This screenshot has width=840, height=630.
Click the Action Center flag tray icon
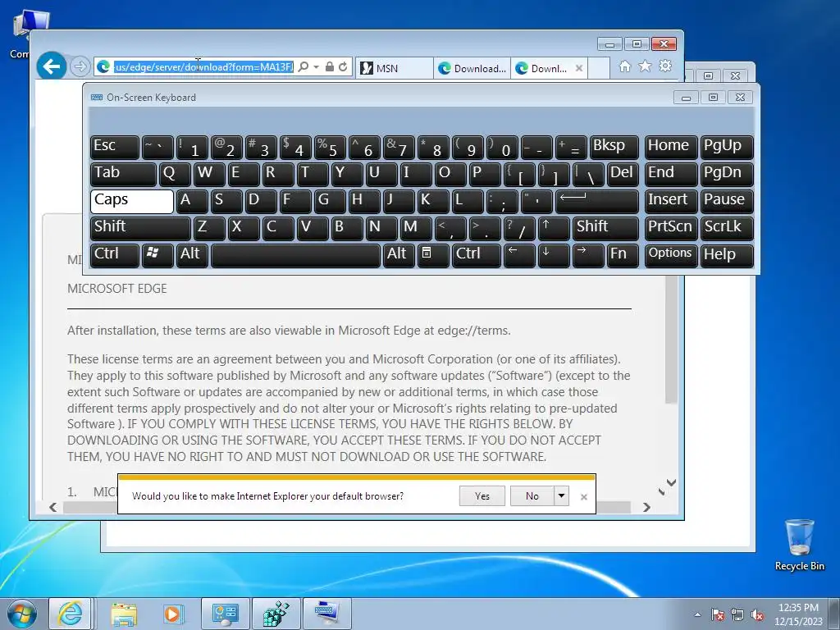tap(718, 614)
